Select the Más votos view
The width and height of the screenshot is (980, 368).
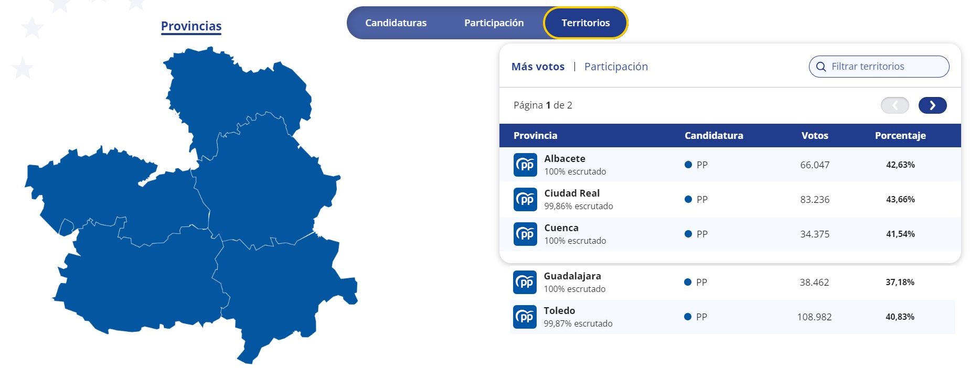coord(538,67)
